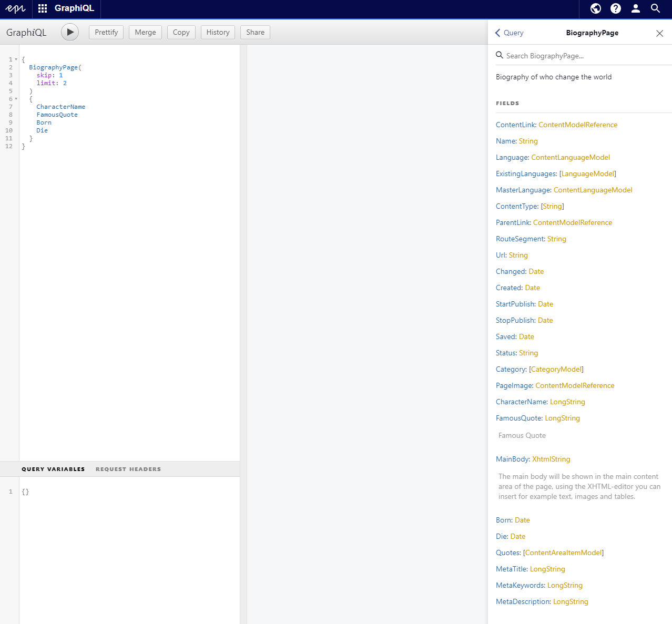Open the Changed field documentation
The image size is (672, 624).
click(510, 271)
